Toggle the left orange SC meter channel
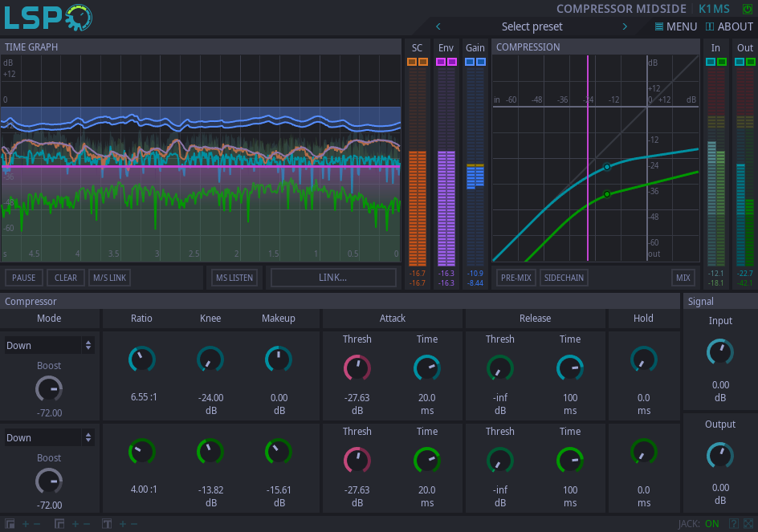 (x=412, y=62)
